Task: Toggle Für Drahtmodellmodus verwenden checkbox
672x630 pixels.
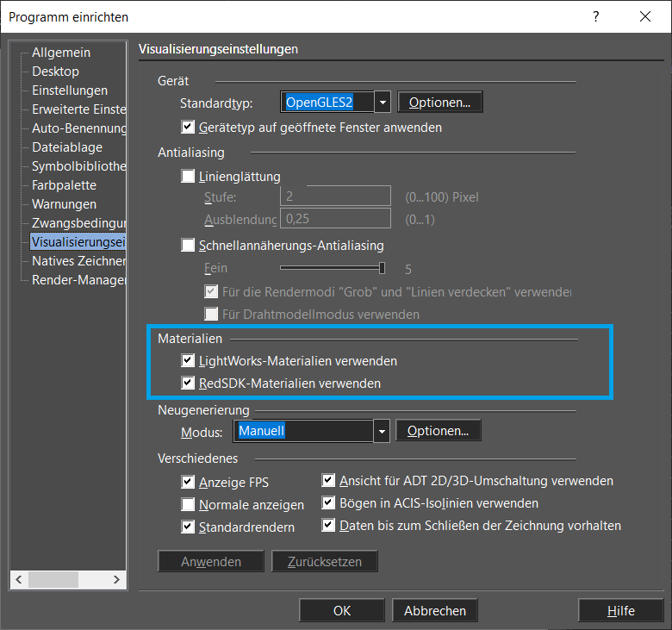Action: [x=211, y=314]
